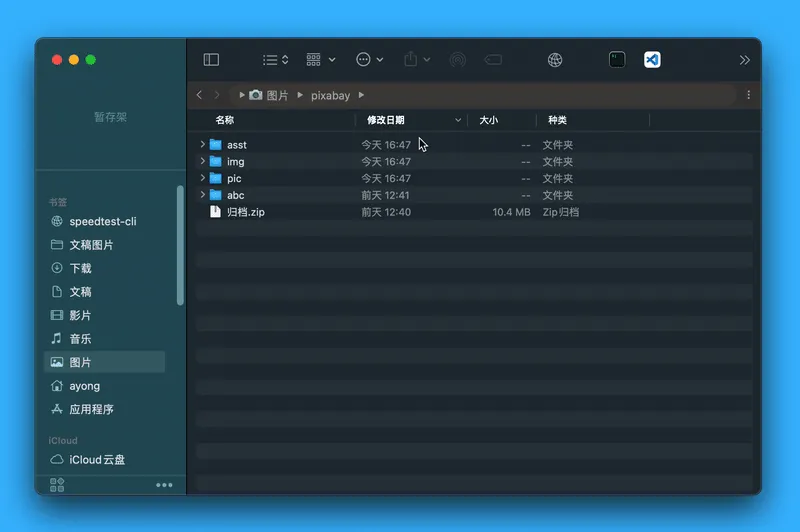Image resolution: width=800 pixels, height=532 pixels.
Task: Click the 暂存架 shelf area label
Action: (x=111, y=117)
